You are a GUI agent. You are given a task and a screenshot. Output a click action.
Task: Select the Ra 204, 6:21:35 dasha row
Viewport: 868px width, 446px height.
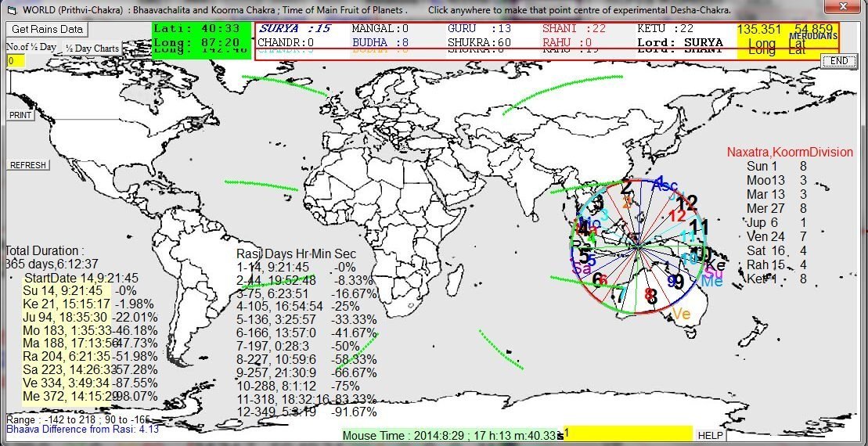click(x=90, y=357)
